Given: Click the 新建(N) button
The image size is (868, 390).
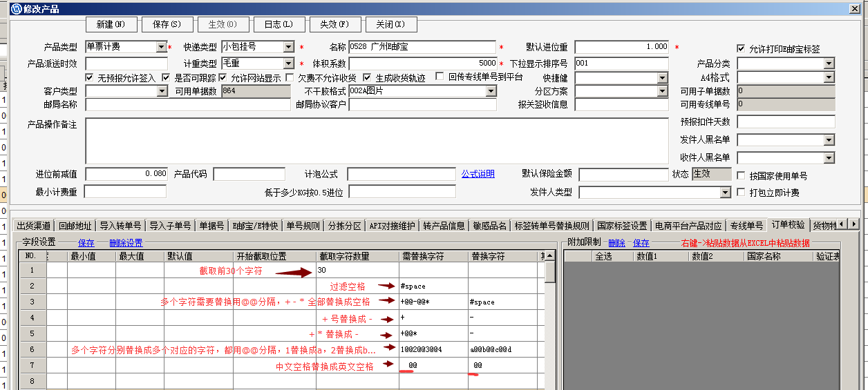Looking at the screenshot, I should pos(111,24).
